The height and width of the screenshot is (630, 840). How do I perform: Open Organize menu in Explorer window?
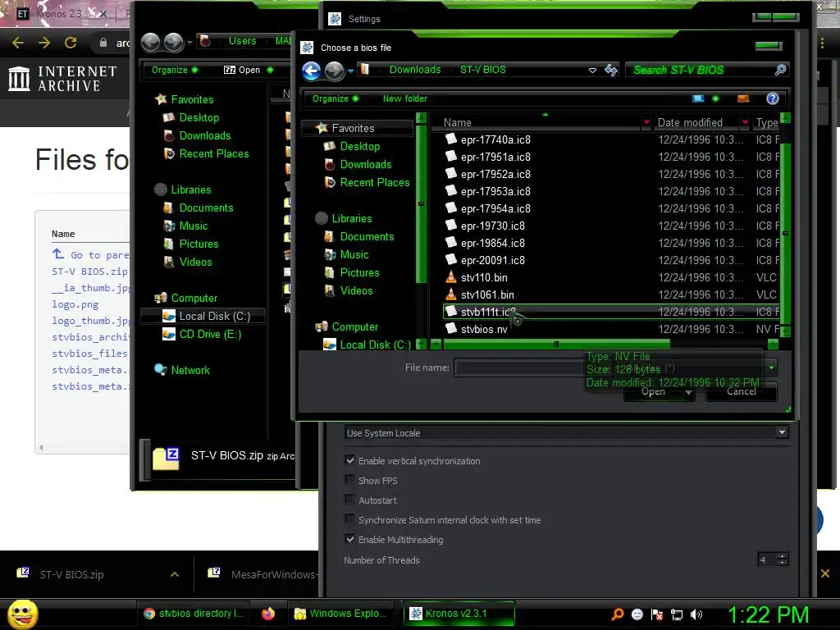click(175, 71)
